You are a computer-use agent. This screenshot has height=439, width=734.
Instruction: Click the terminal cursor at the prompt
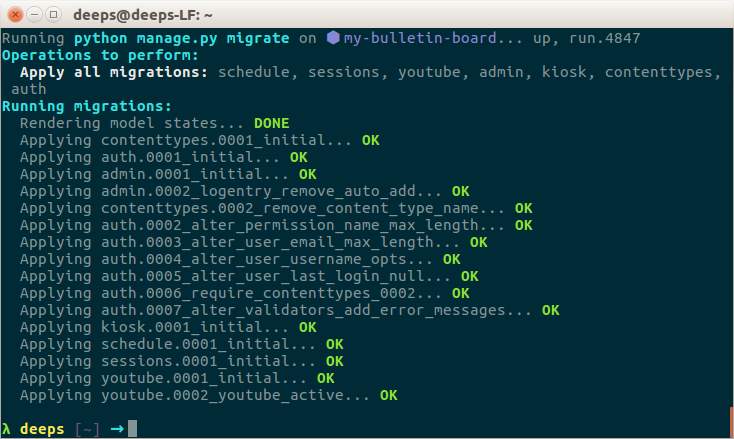tap(132, 428)
